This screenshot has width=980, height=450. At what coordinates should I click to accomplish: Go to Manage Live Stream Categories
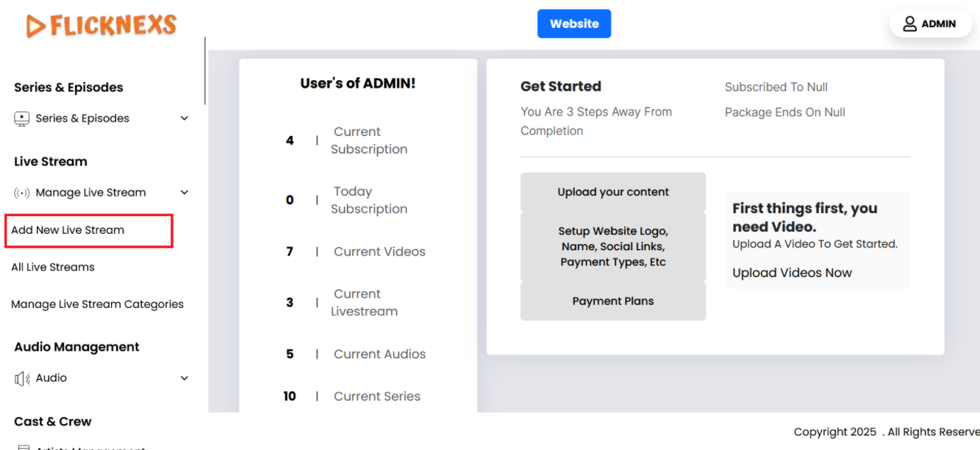pyautogui.click(x=97, y=304)
